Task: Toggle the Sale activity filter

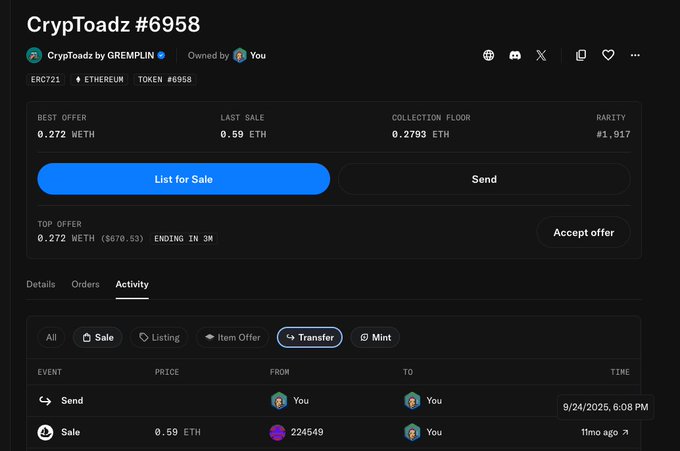Action: point(98,337)
